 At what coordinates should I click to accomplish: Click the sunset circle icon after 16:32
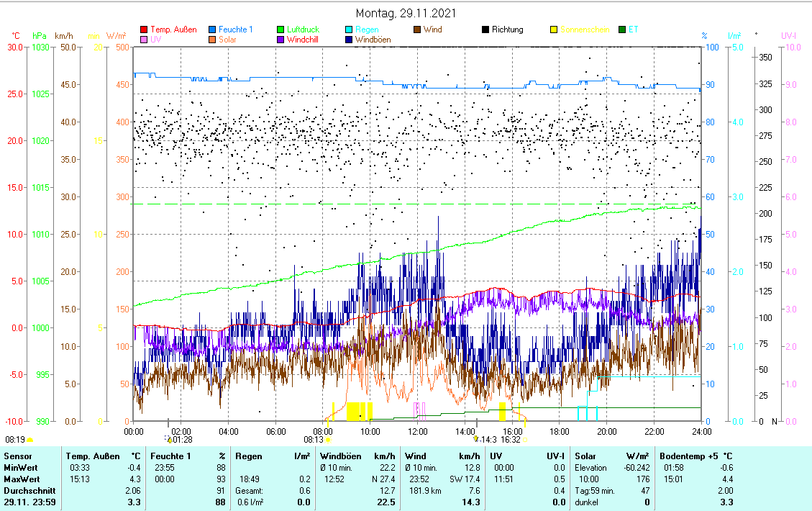(524, 440)
